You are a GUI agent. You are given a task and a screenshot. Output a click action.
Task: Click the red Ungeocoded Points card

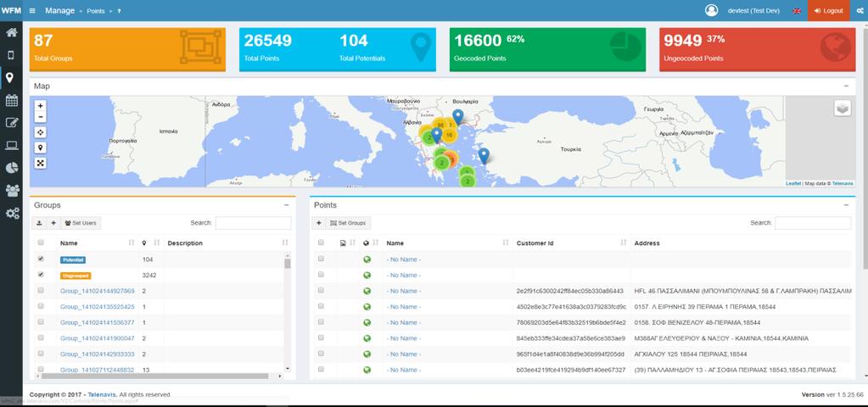[758, 49]
